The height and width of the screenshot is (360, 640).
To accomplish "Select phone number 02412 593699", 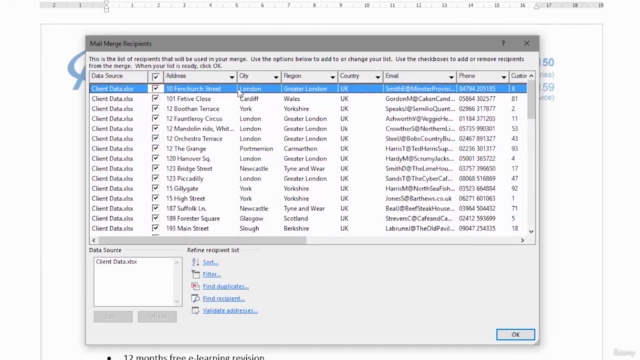I will pos(477,218).
